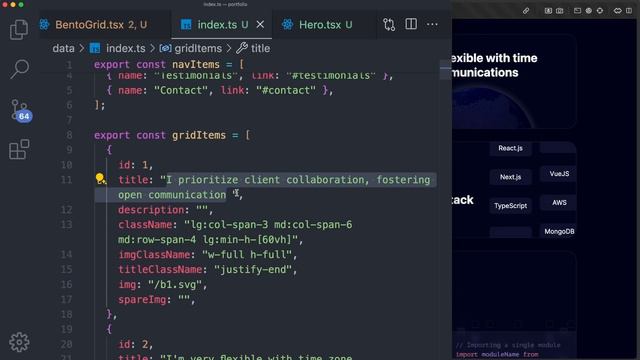Click the 'titleClassName: "justify-end"' line
Viewport: 640px width, 360px height.
tap(207, 269)
